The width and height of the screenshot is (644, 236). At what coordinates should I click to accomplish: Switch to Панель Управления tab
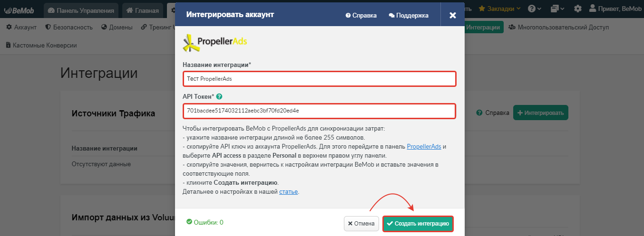[x=81, y=10]
